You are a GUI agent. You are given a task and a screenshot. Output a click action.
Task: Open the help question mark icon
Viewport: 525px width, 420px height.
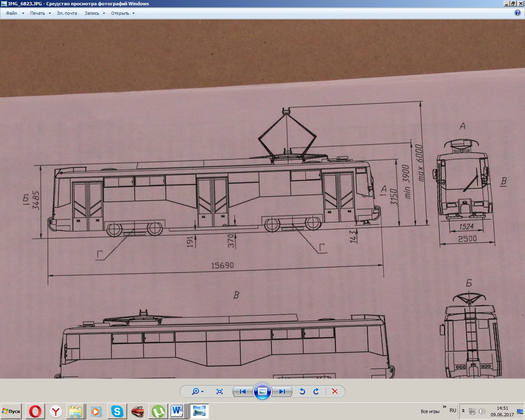coord(518,13)
